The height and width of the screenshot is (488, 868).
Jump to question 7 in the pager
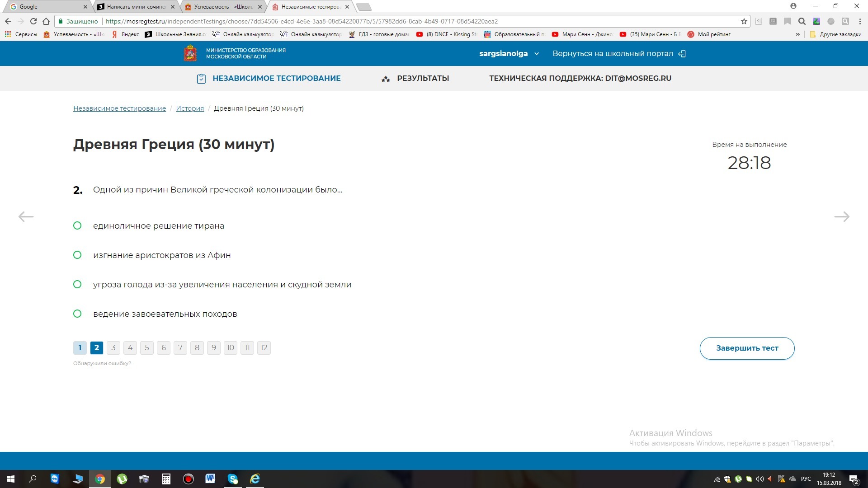coord(180,348)
